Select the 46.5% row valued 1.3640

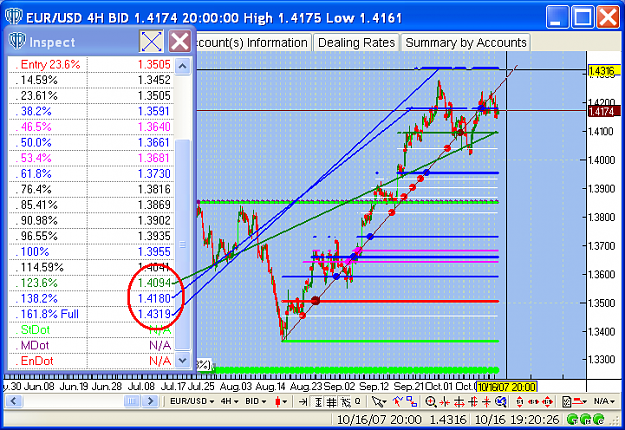[x=91, y=127]
